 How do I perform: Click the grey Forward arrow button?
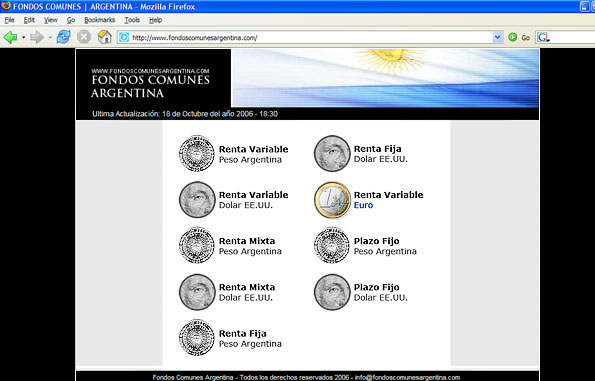[37, 37]
